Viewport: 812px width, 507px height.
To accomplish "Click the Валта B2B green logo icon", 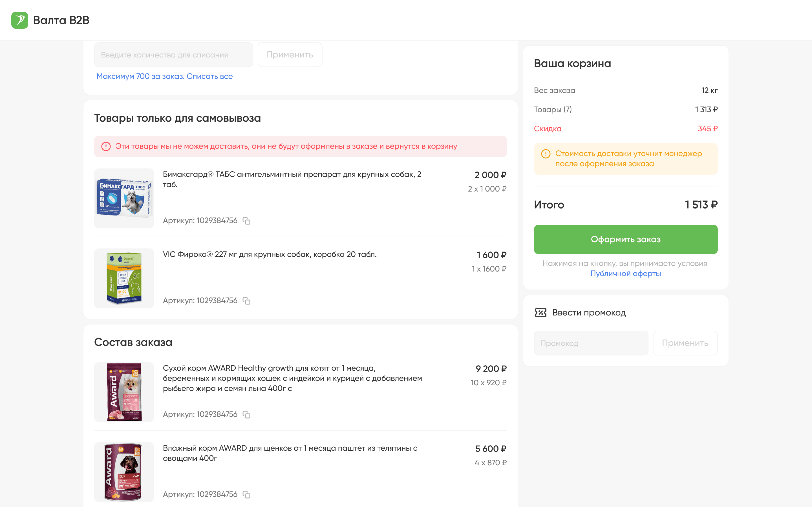I will click(x=19, y=20).
